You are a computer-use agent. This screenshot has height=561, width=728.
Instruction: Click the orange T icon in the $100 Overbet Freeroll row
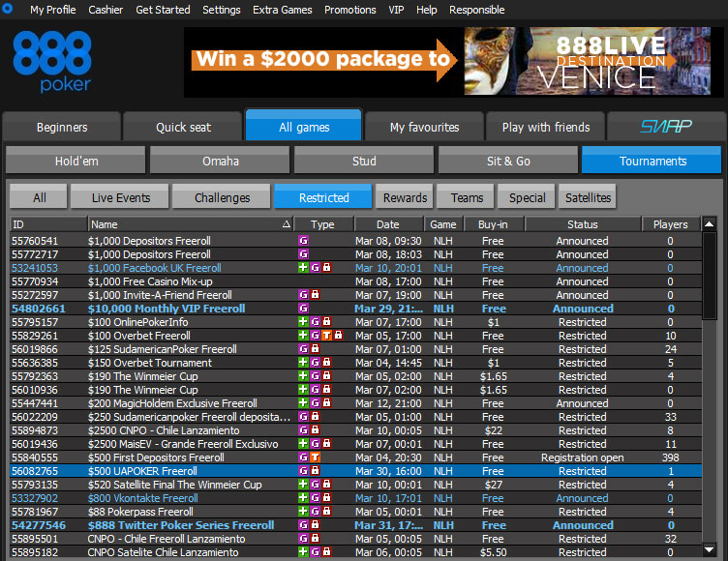coord(327,335)
